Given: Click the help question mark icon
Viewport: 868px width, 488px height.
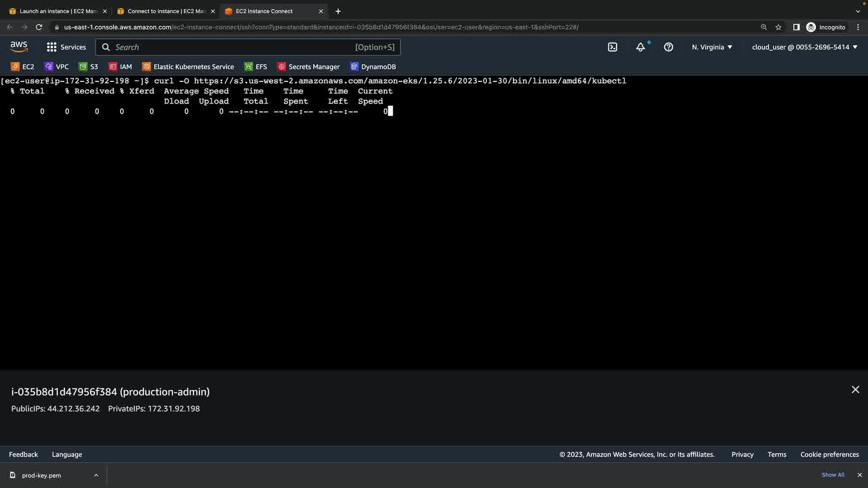Looking at the screenshot, I should [x=669, y=47].
